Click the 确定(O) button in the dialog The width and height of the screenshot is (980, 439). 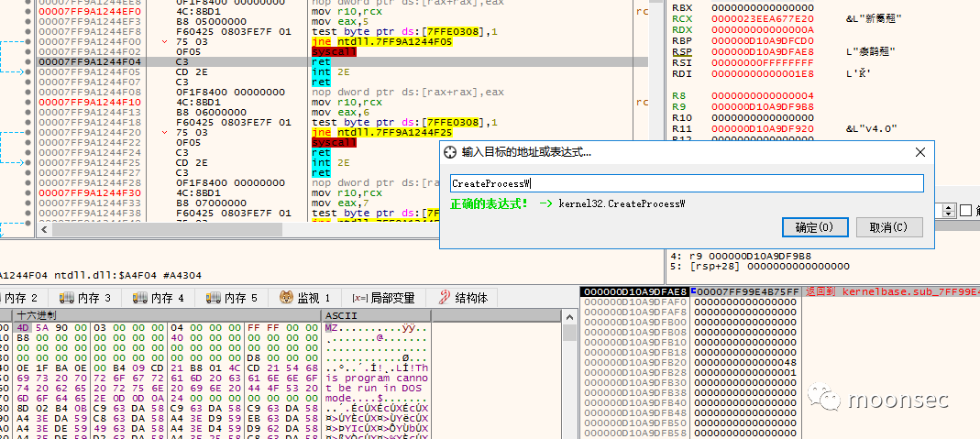815,227
